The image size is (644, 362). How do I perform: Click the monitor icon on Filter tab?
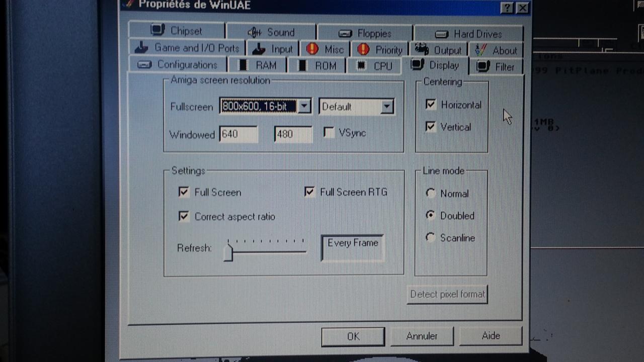pos(483,66)
